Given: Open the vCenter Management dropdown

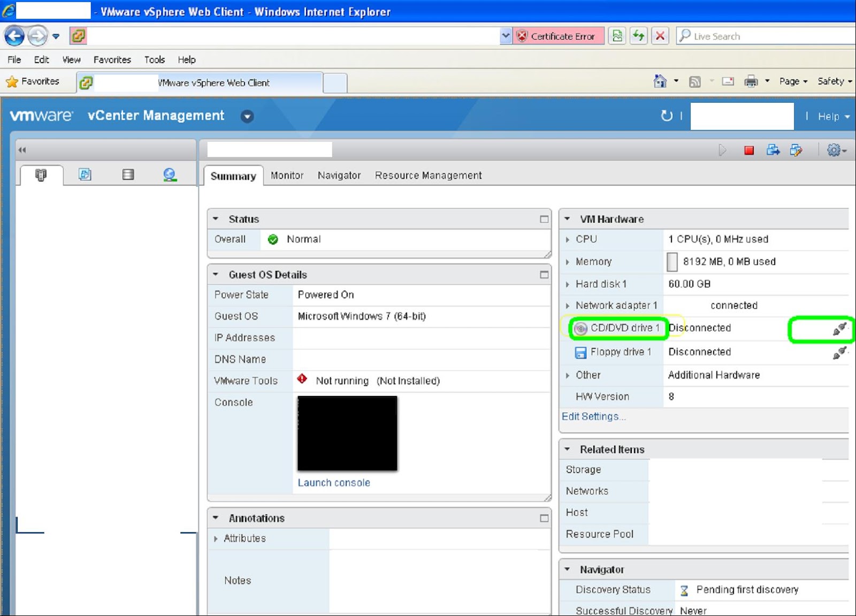Looking at the screenshot, I should coord(247,116).
